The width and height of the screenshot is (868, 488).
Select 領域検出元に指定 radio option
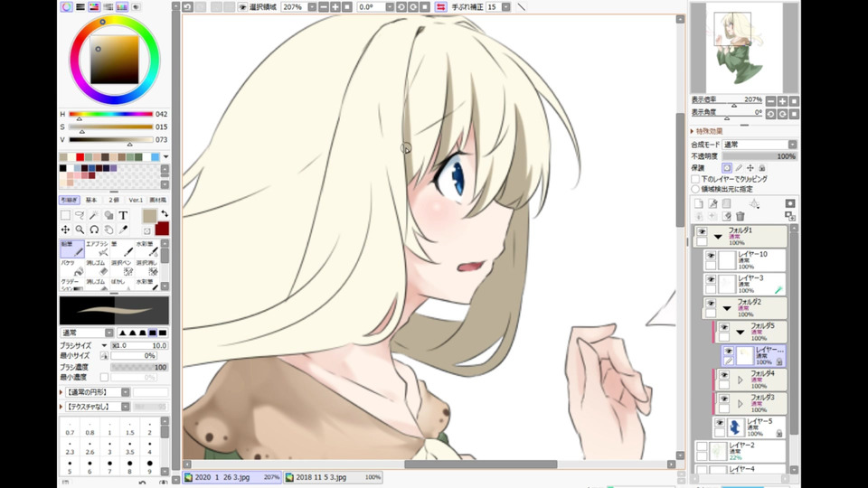695,189
